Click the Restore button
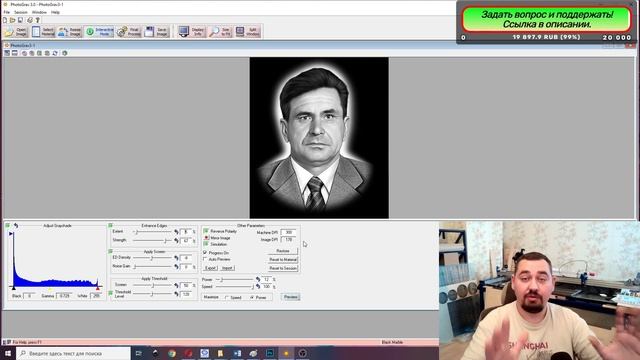This screenshot has height=360, width=640. pos(283,251)
